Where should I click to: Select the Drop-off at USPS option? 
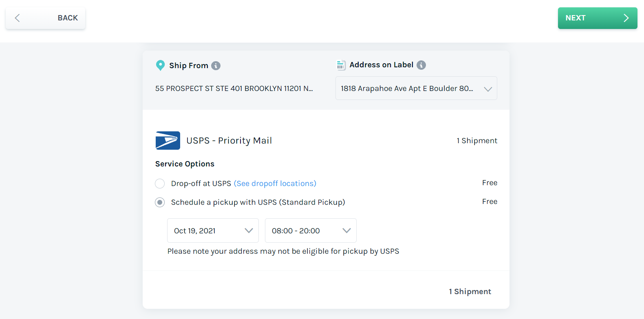(160, 184)
